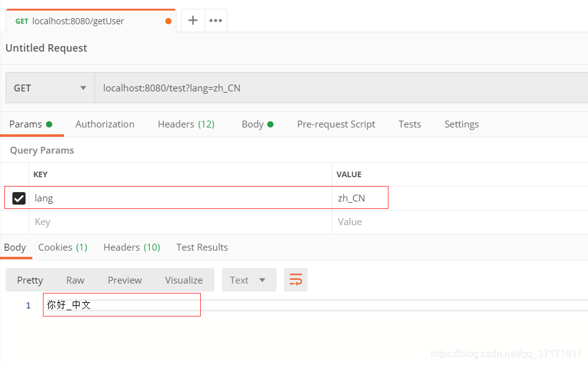Switch to the Tests tab
The width and height of the screenshot is (588, 365).
pyautogui.click(x=410, y=124)
